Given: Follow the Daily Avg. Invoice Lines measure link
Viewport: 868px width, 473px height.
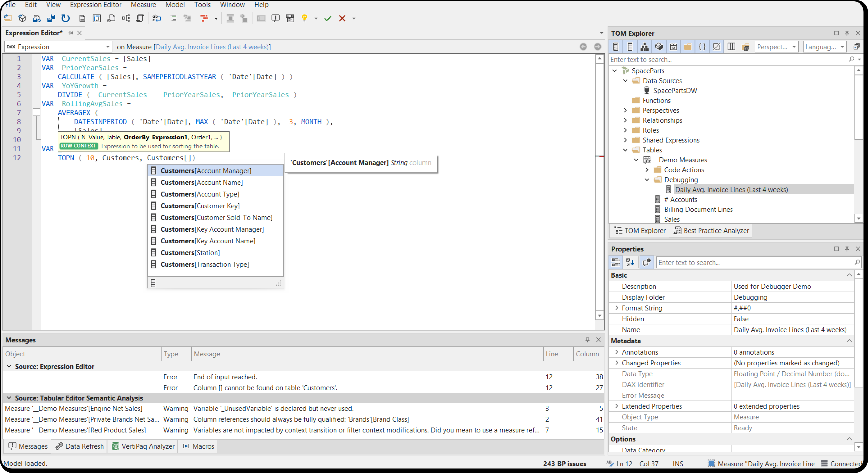Looking at the screenshot, I should [212, 47].
